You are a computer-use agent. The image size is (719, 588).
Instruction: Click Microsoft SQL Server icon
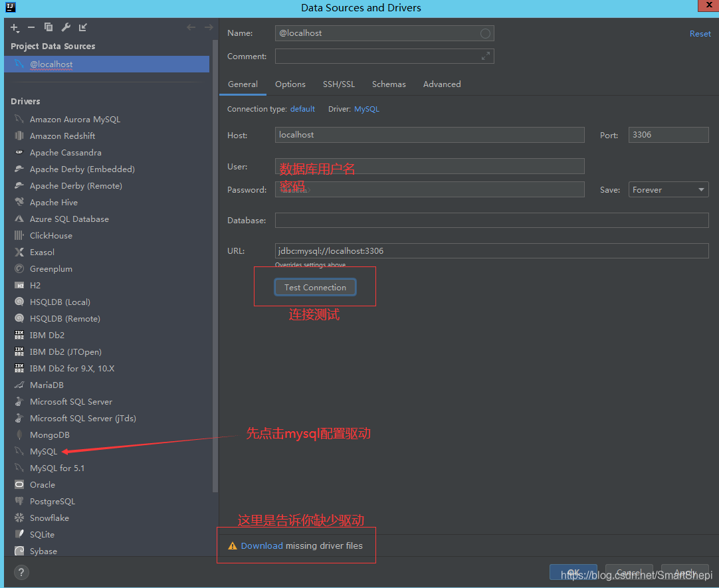[19, 401]
